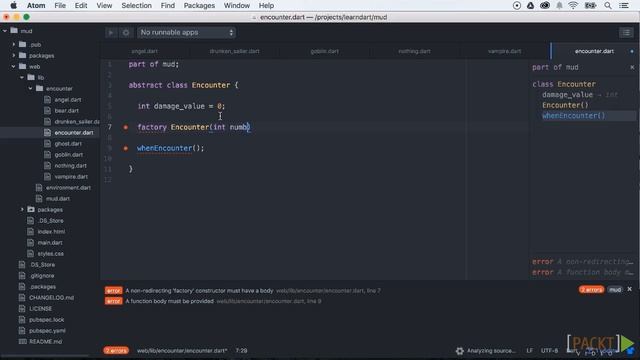Collapse the encounter folder

click(31, 88)
